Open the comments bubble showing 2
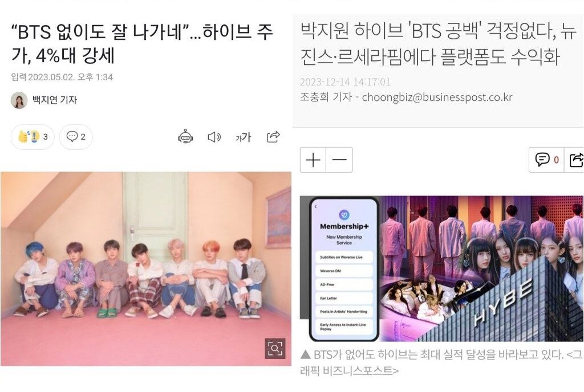 point(76,137)
